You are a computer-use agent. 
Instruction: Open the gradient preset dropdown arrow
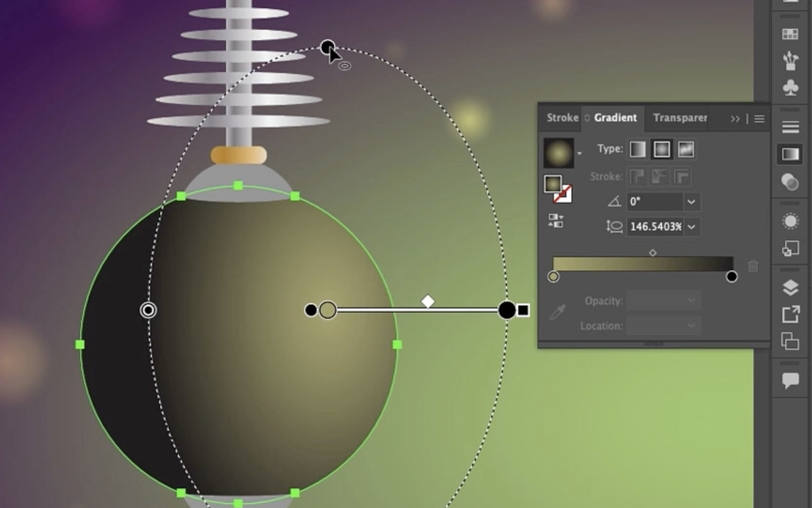point(579,153)
